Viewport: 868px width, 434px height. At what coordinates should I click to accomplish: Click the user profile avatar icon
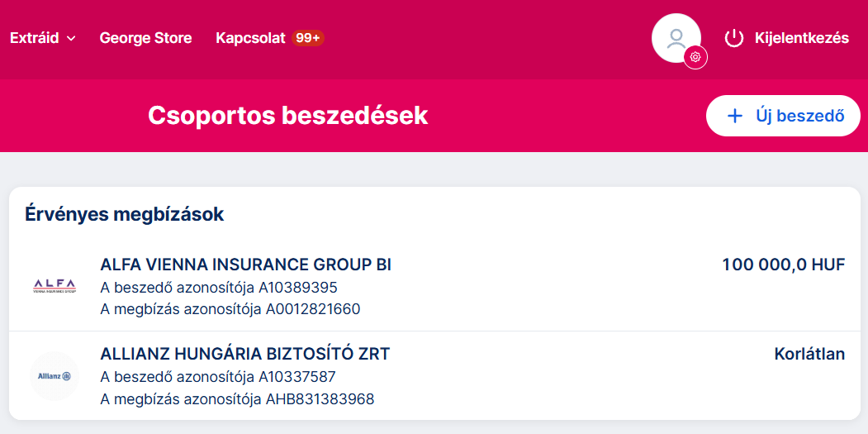click(676, 37)
